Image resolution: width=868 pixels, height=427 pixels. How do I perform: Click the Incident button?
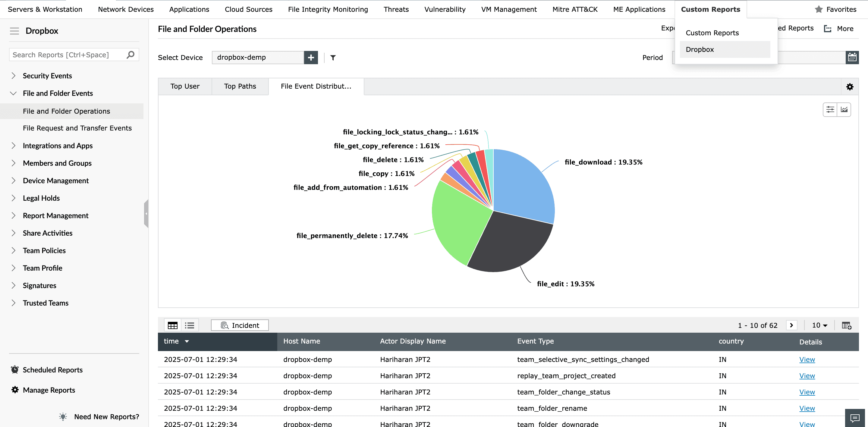point(240,325)
